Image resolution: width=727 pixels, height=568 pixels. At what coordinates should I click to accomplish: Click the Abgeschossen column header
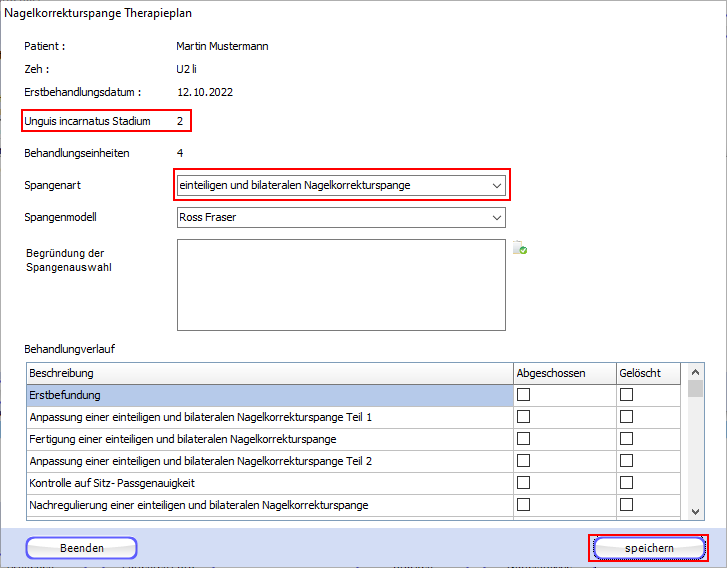pos(564,373)
